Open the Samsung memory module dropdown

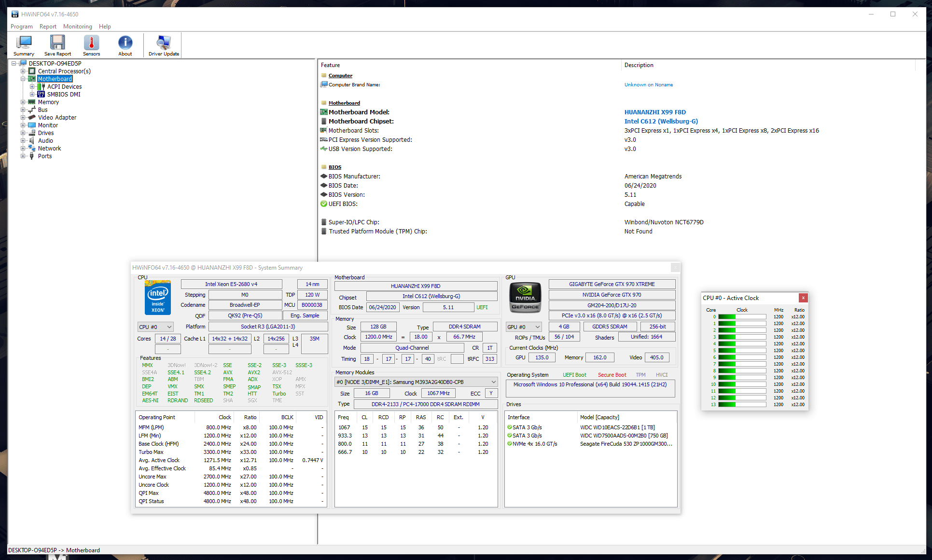416,382
